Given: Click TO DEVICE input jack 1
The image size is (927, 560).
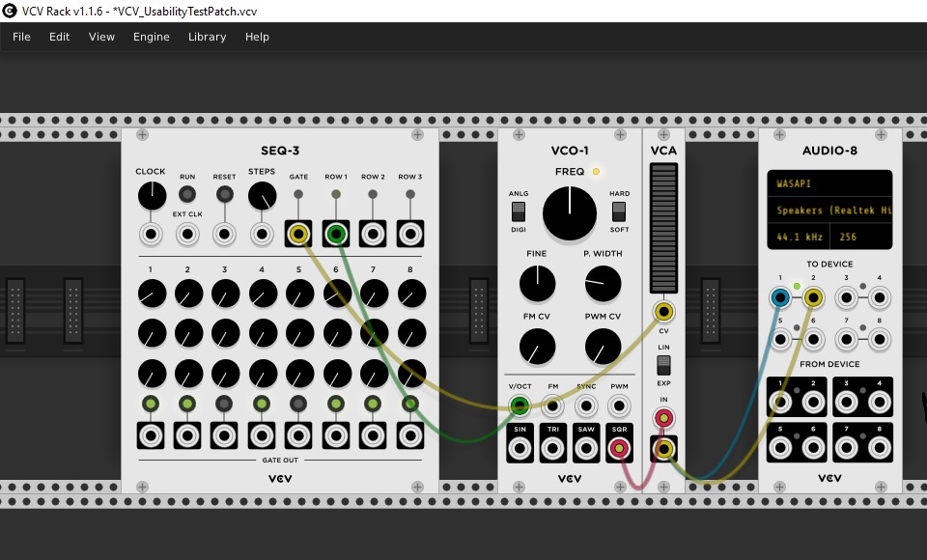Looking at the screenshot, I should (780, 297).
